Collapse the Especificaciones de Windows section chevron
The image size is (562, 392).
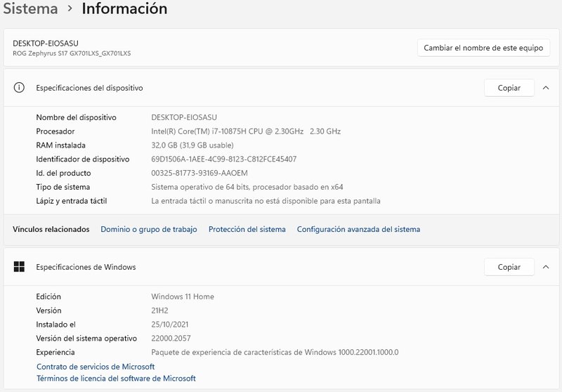(x=546, y=267)
